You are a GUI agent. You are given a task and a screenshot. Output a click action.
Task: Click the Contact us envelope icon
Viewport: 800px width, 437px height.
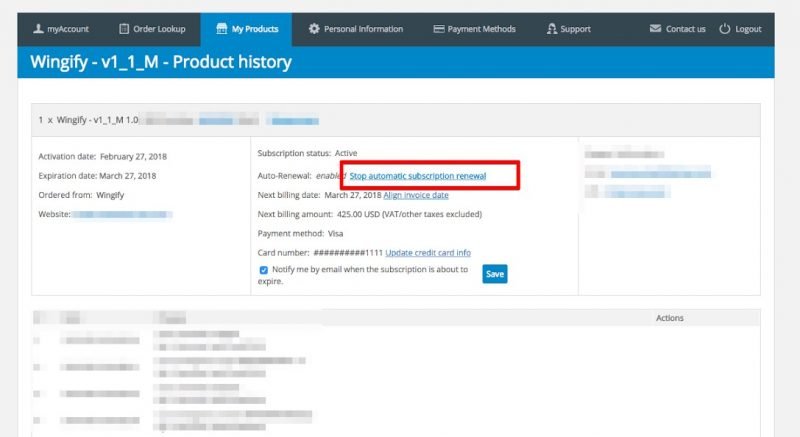pyautogui.click(x=655, y=29)
